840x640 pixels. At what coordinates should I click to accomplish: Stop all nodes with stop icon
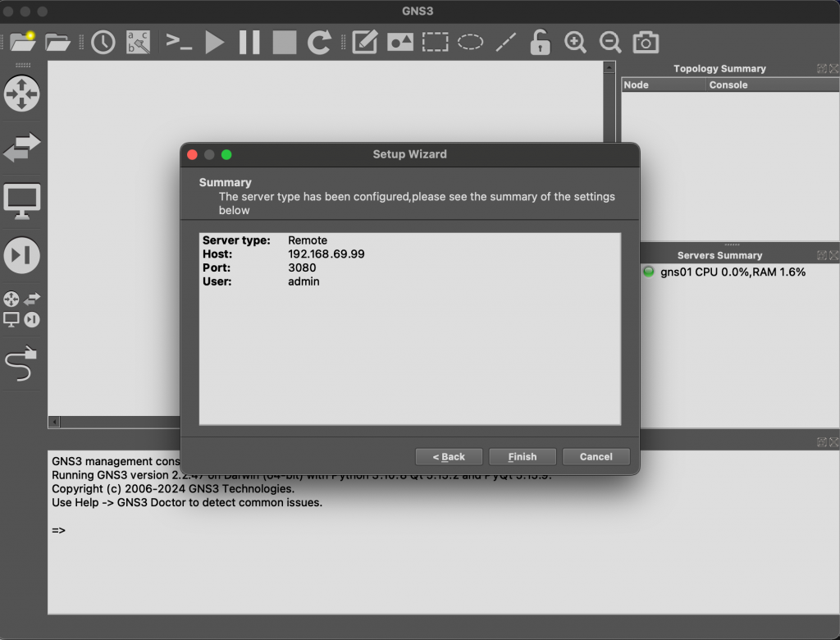click(x=285, y=42)
